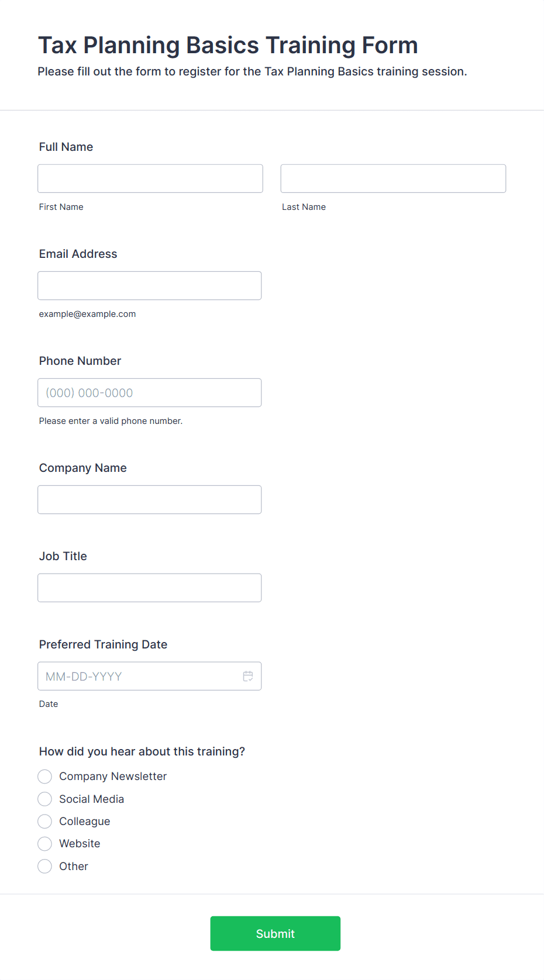Focus the First Name field
This screenshot has height=980, width=544.
pyautogui.click(x=150, y=178)
